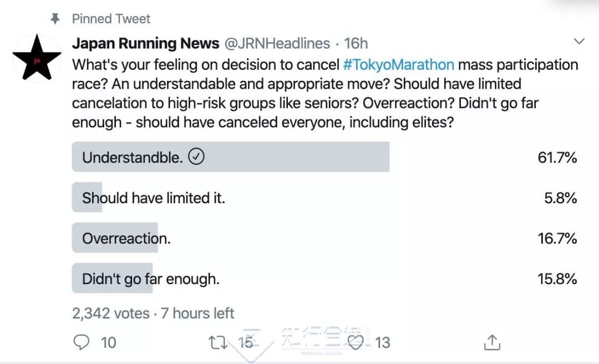599x364 pixels.
Task: Open the black star profile avatar
Action: (x=37, y=58)
